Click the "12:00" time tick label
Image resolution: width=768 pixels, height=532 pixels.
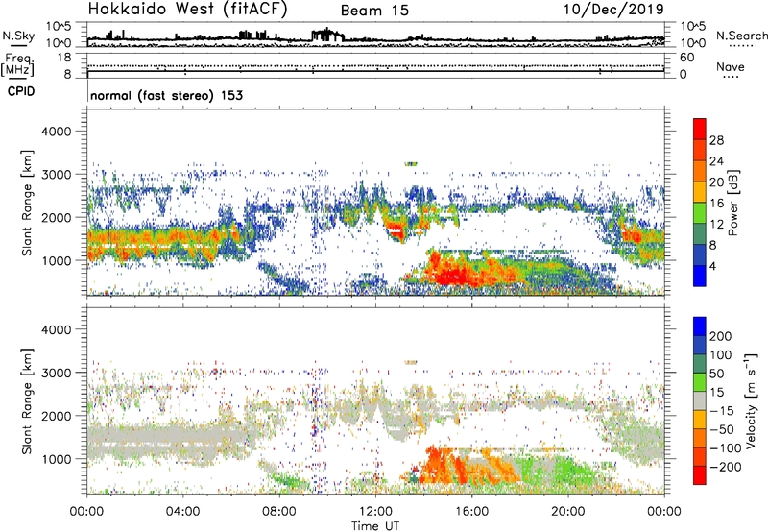pyautogui.click(x=375, y=512)
